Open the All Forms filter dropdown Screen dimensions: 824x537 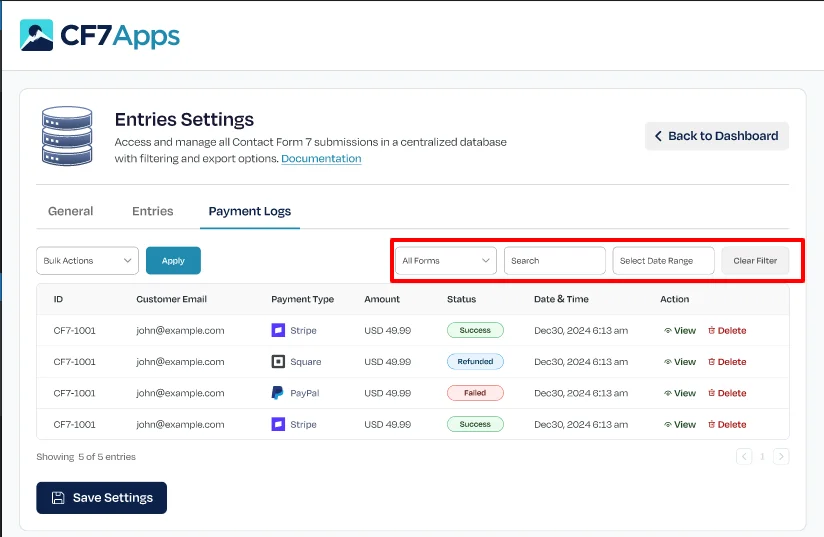point(446,261)
